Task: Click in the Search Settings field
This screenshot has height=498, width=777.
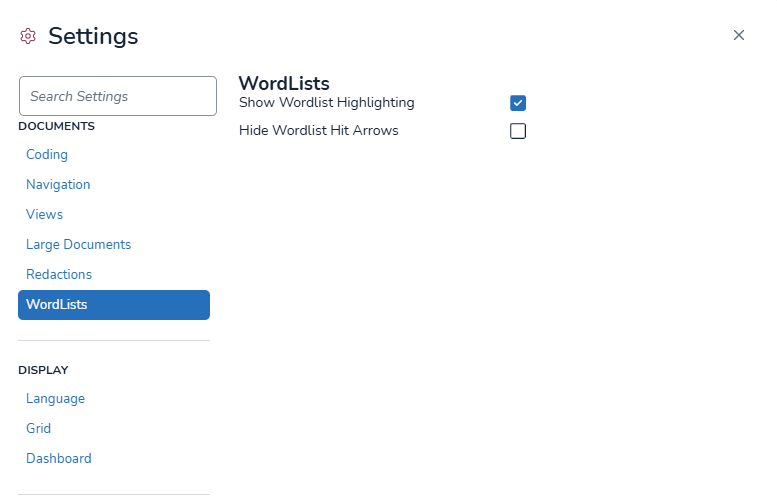Action: coord(118,96)
